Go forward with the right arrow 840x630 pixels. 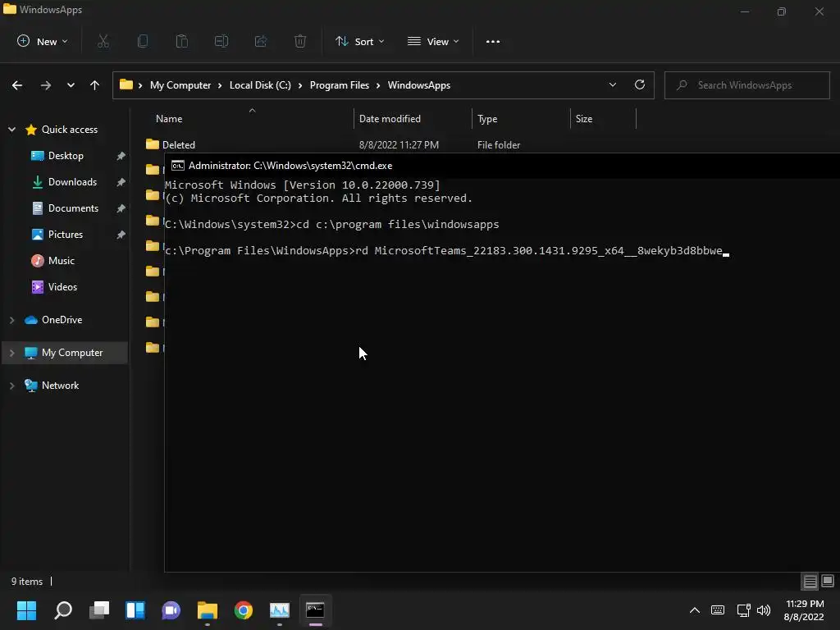pyautogui.click(x=46, y=85)
